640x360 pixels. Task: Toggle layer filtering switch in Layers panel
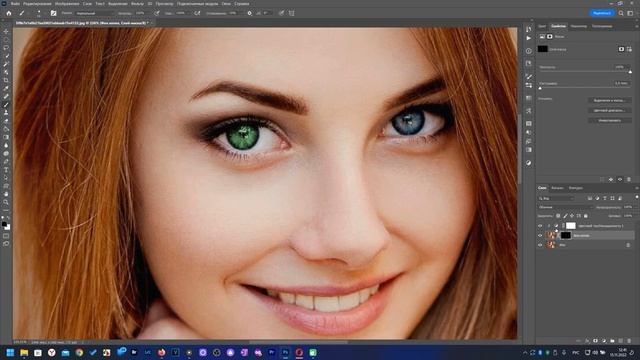point(637,198)
